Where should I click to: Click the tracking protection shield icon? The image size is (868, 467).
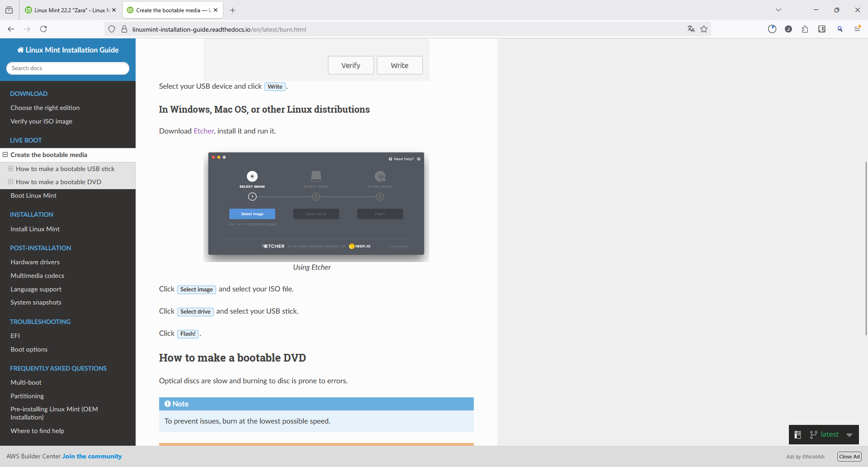112,29
